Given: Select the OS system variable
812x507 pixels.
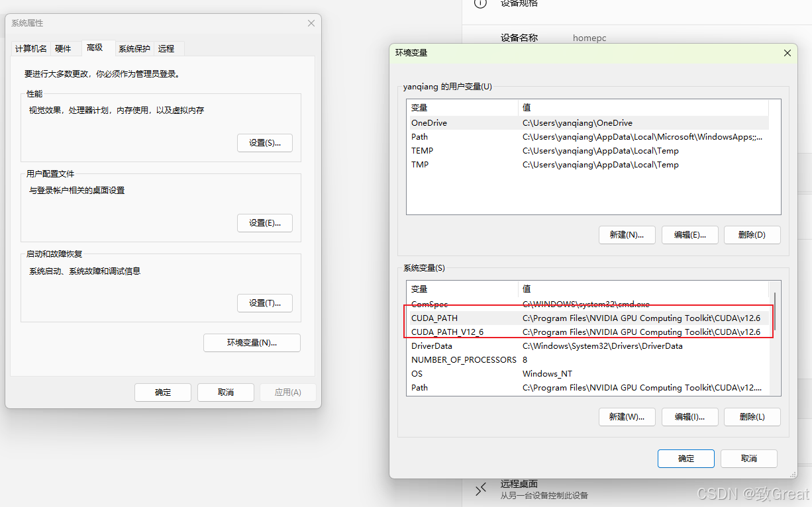Looking at the screenshot, I should (588, 374).
